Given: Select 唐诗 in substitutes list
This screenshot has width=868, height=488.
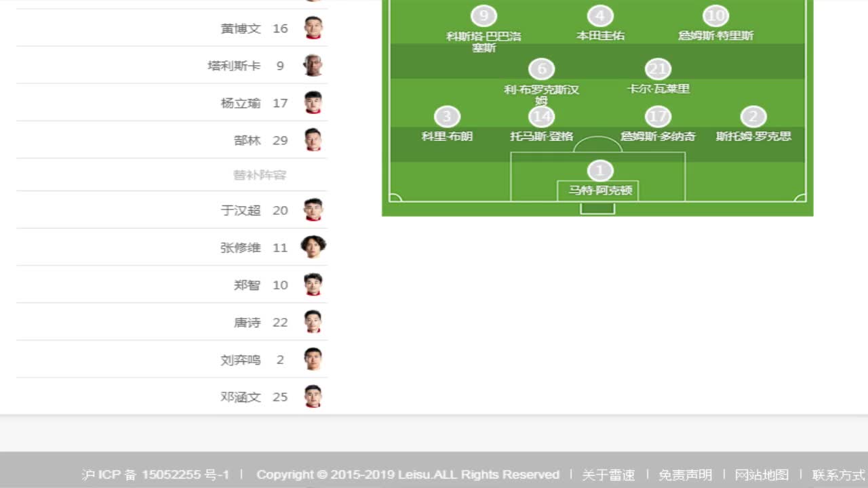Looking at the screenshot, I should (247, 323).
